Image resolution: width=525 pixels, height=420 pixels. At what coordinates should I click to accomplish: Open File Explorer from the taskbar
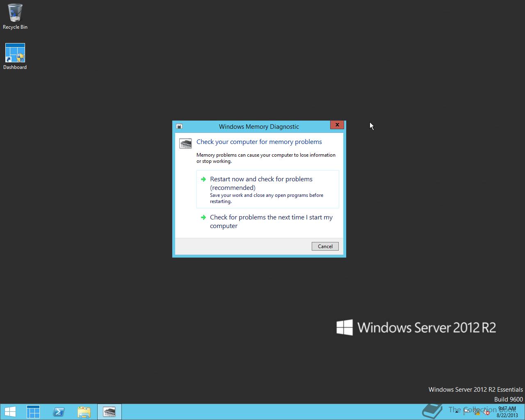84,412
